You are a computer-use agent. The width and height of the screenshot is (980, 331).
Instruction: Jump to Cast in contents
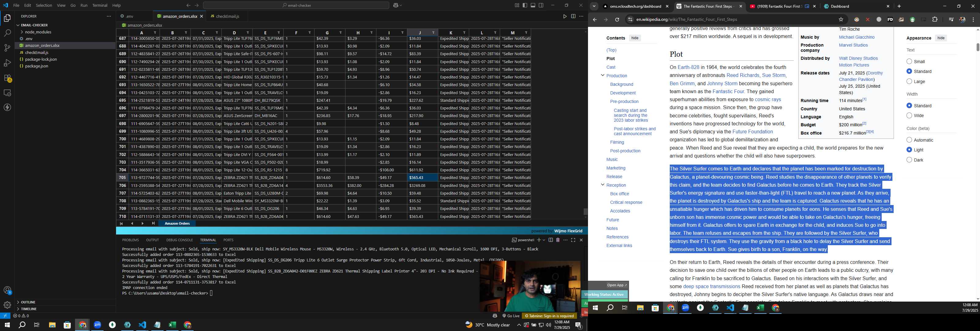tap(611, 67)
